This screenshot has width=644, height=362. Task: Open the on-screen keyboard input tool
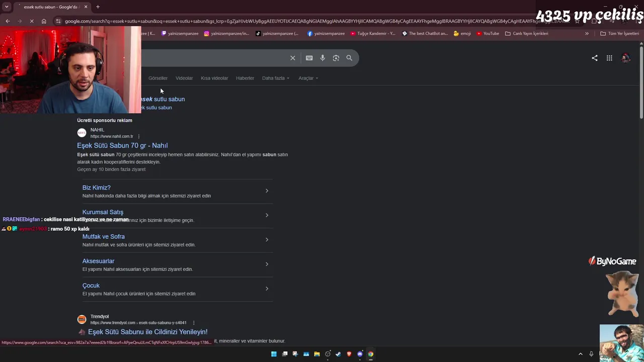pyautogui.click(x=309, y=58)
